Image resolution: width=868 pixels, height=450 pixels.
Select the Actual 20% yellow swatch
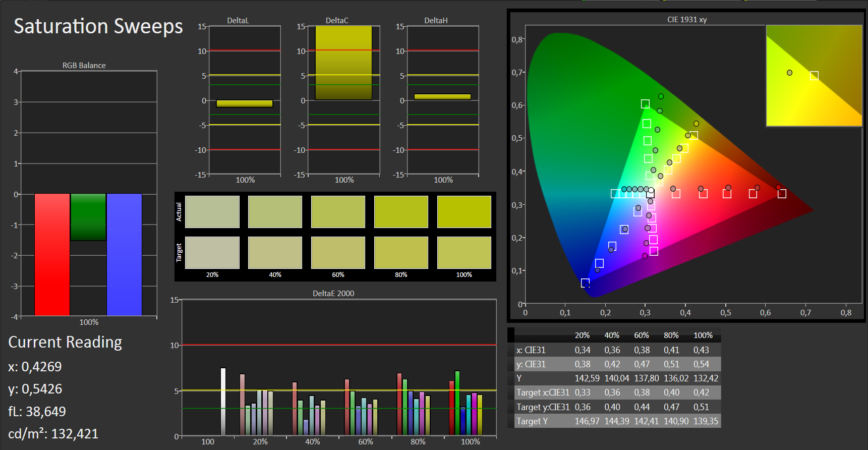tap(212, 212)
